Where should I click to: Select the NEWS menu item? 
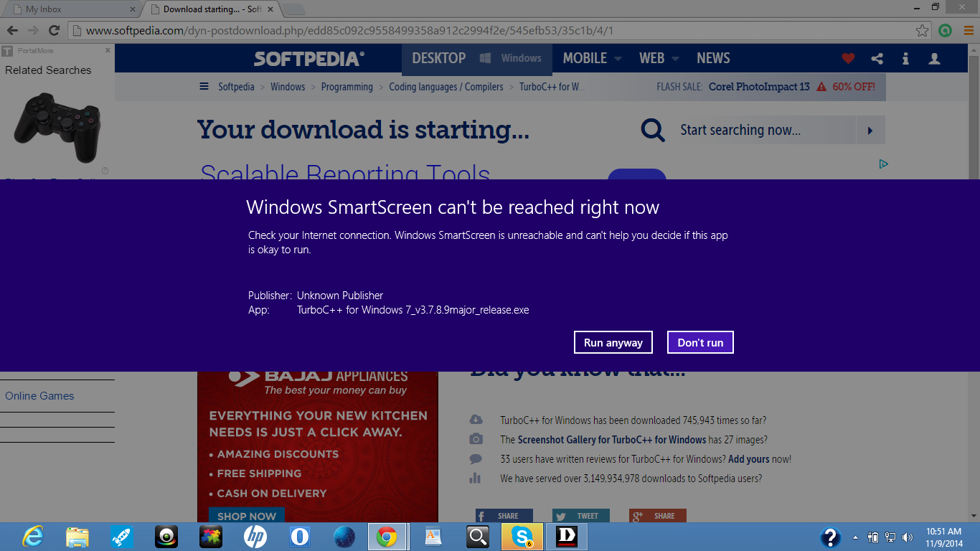click(x=713, y=58)
